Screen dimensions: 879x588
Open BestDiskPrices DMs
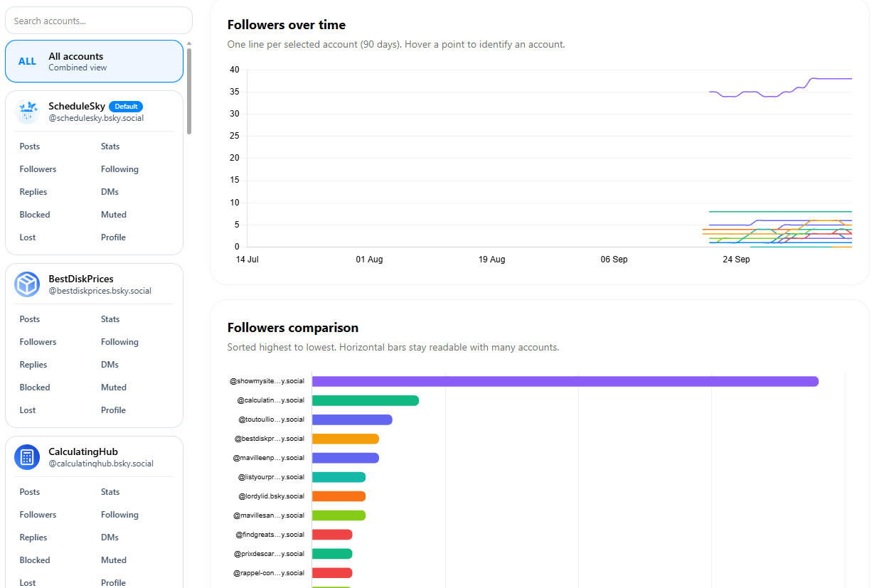[x=110, y=365]
